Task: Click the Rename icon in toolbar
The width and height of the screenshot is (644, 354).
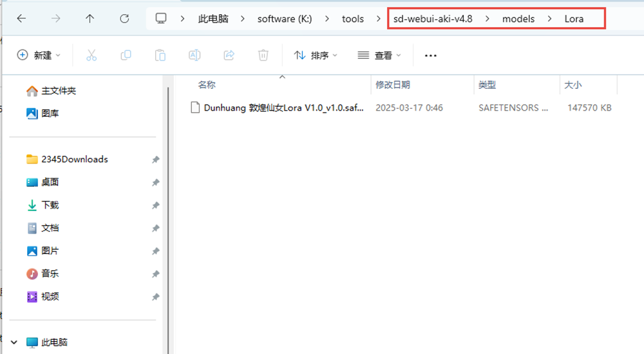Action: [x=194, y=55]
